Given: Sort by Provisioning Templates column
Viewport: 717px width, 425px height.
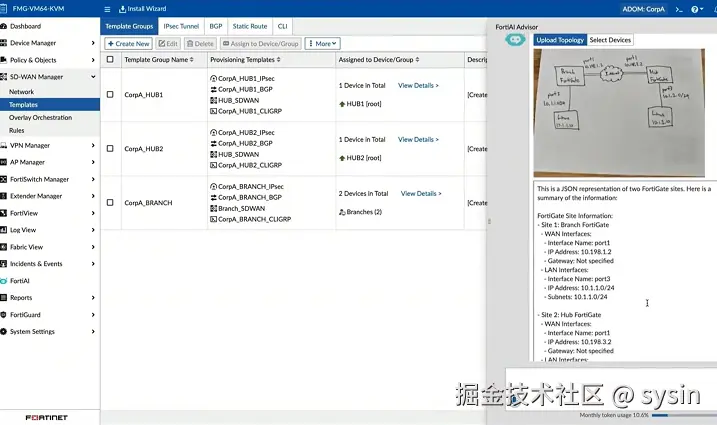Looking at the screenshot, I should 245,59.
